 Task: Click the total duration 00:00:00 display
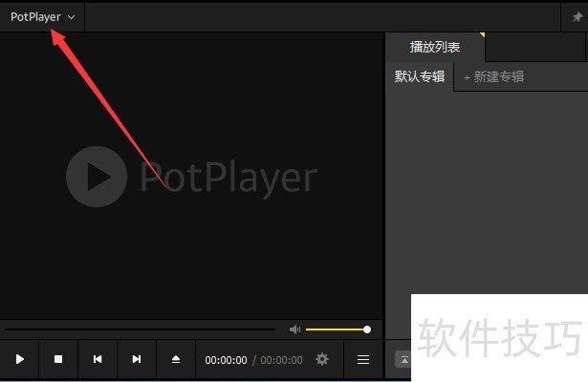coord(281,360)
